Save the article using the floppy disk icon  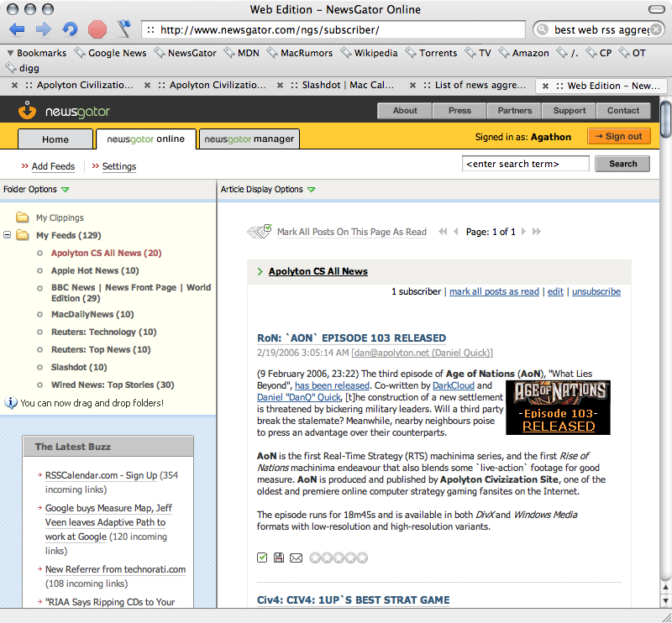(x=279, y=558)
